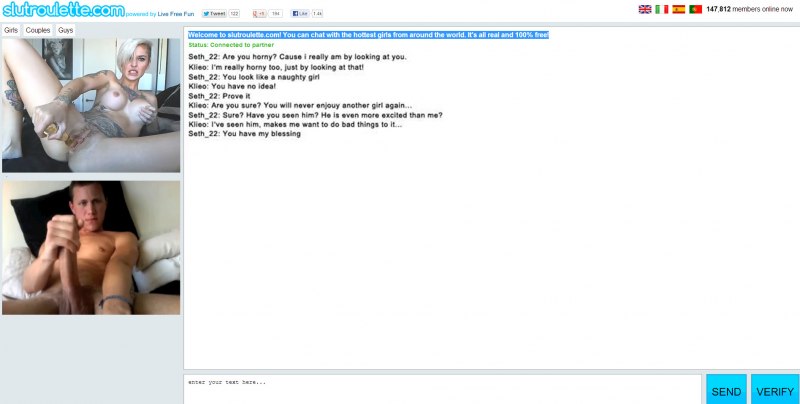Select the Guys tab

(x=65, y=31)
